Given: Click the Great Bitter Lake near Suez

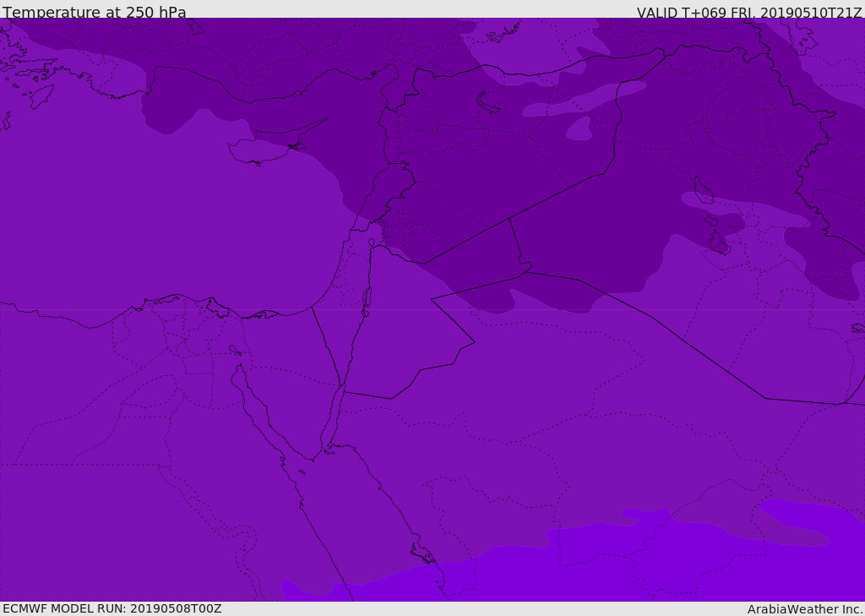Looking at the screenshot, I should pos(235,351).
